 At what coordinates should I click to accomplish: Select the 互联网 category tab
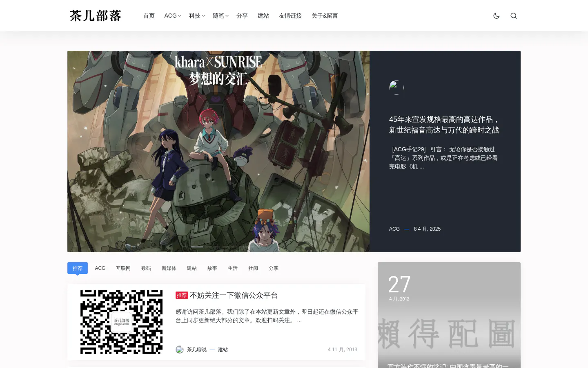click(x=123, y=268)
